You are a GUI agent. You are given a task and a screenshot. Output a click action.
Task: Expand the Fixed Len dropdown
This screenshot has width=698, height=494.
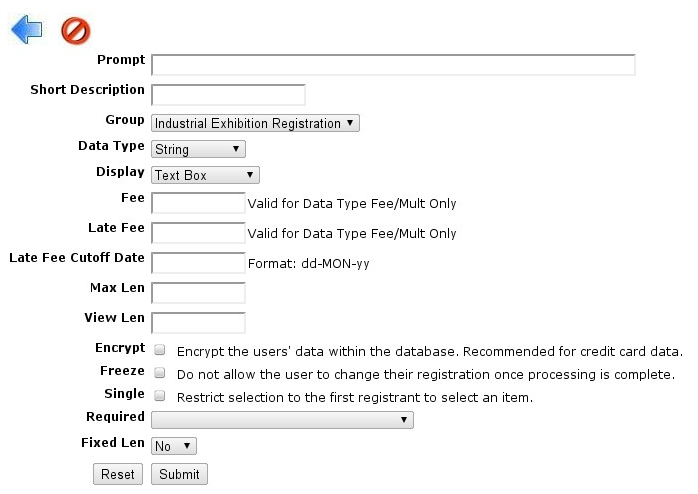174,446
